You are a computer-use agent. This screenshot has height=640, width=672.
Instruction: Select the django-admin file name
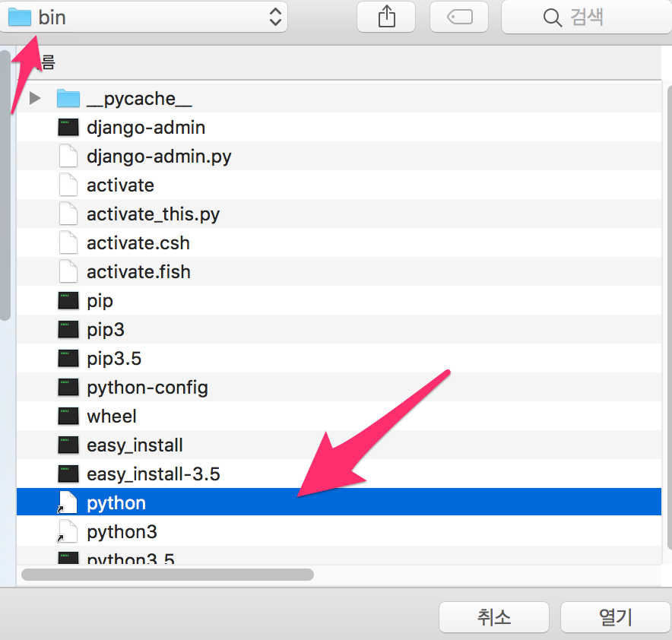(x=146, y=128)
